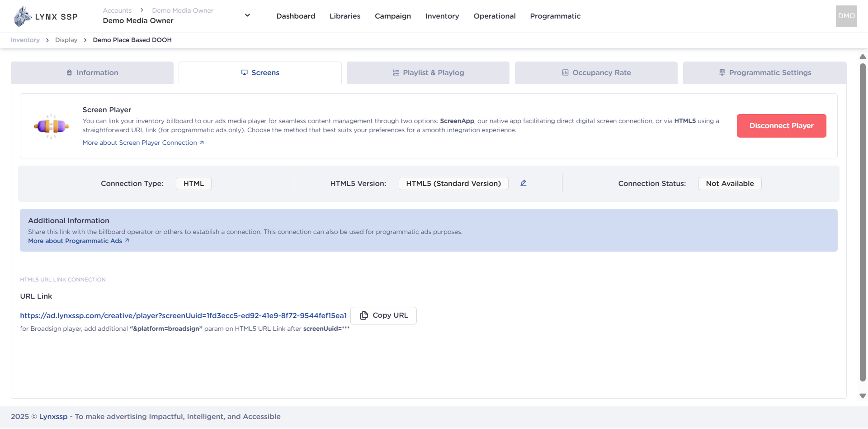Open the Libraries menu
868x429 pixels.
[x=345, y=16]
